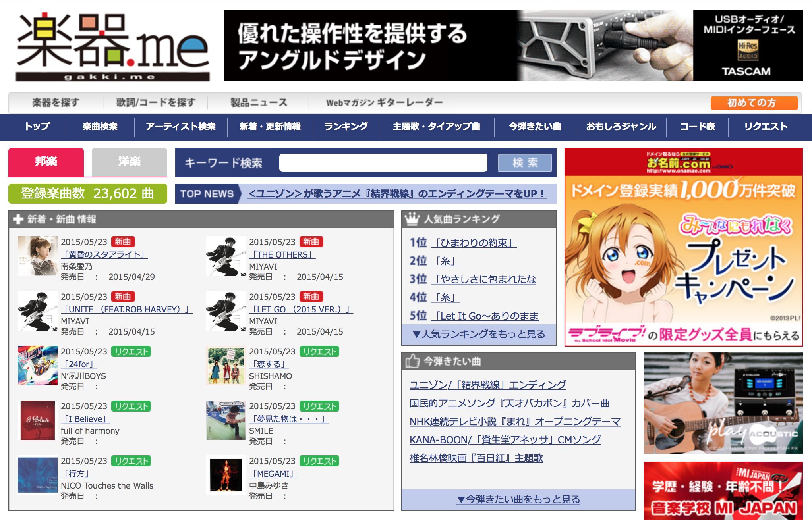Select 歌詞/コードを探す menu item

(x=156, y=103)
